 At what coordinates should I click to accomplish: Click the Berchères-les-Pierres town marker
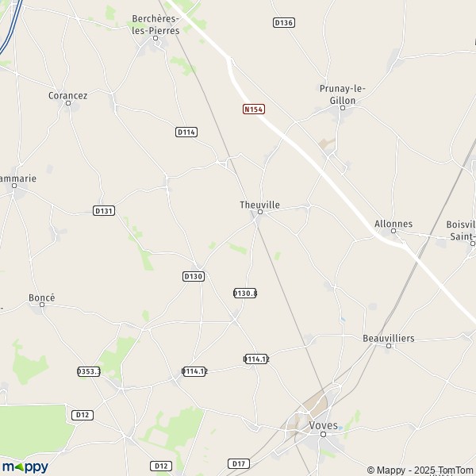155,38
